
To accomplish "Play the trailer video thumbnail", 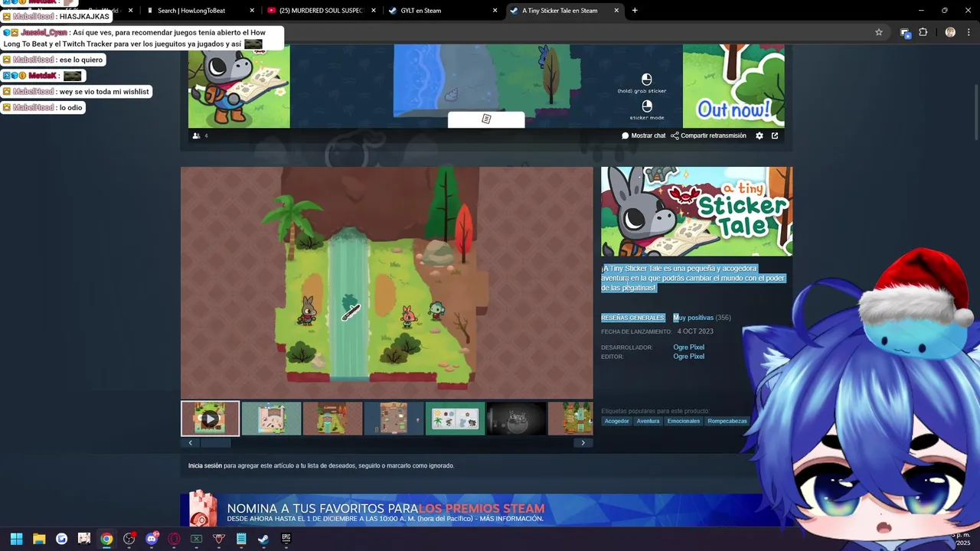I will point(210,419).
